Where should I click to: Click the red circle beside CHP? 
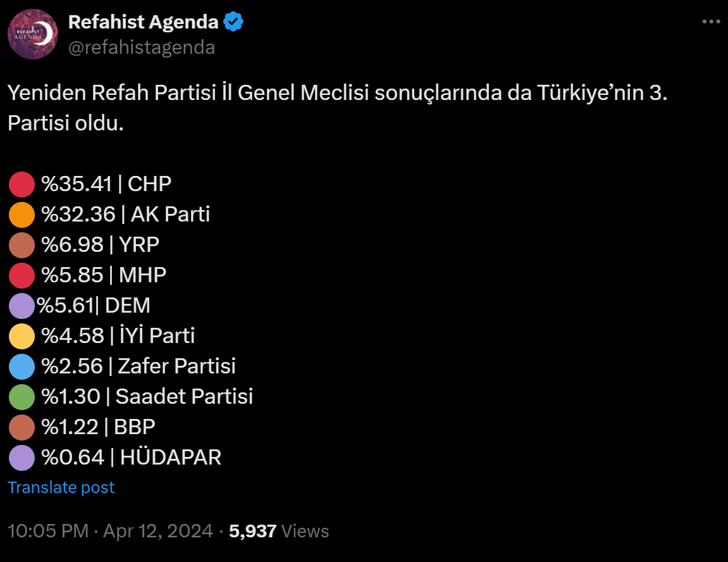coord(22,184)
